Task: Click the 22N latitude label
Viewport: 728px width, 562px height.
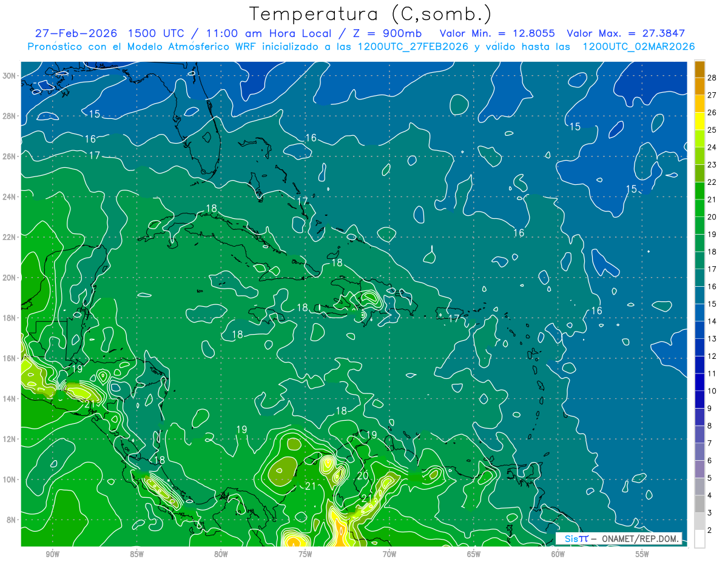Action: click(x=9, y=236)
